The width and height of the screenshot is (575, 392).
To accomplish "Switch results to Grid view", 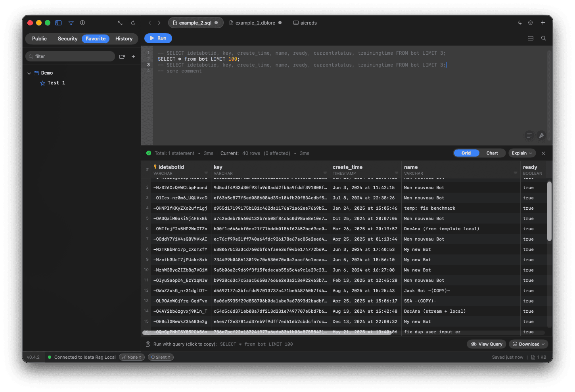I will click(x=466, y=153).
